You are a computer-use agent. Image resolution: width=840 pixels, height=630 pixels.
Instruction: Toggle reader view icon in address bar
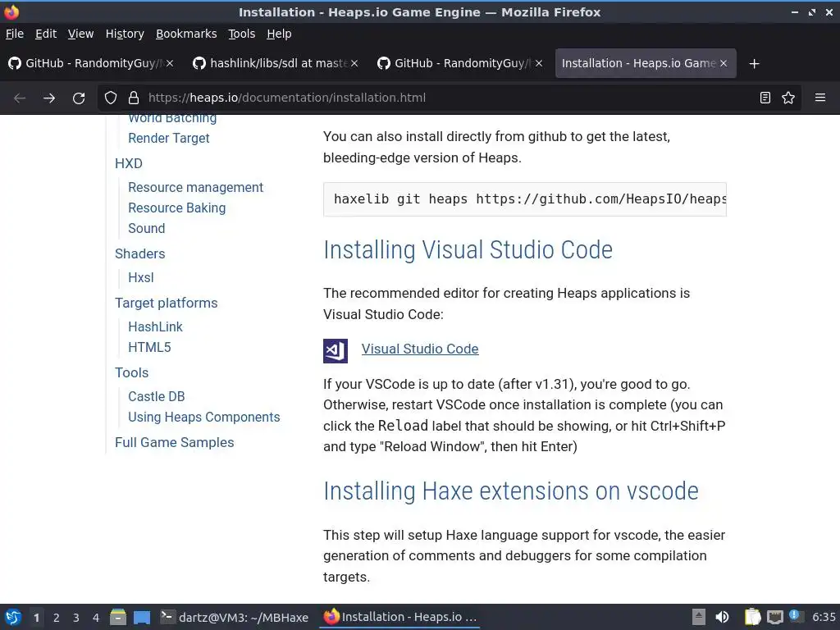(765, 98)
